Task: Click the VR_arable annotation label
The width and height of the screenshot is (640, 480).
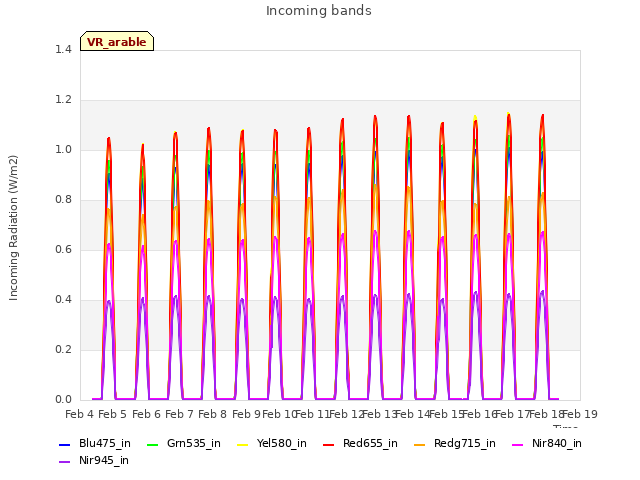Action: pos(117,41)
